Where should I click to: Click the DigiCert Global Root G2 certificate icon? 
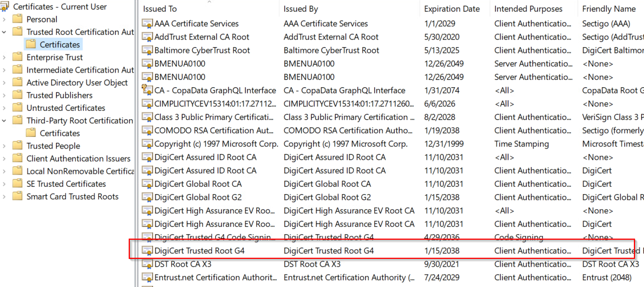point(147,197)
